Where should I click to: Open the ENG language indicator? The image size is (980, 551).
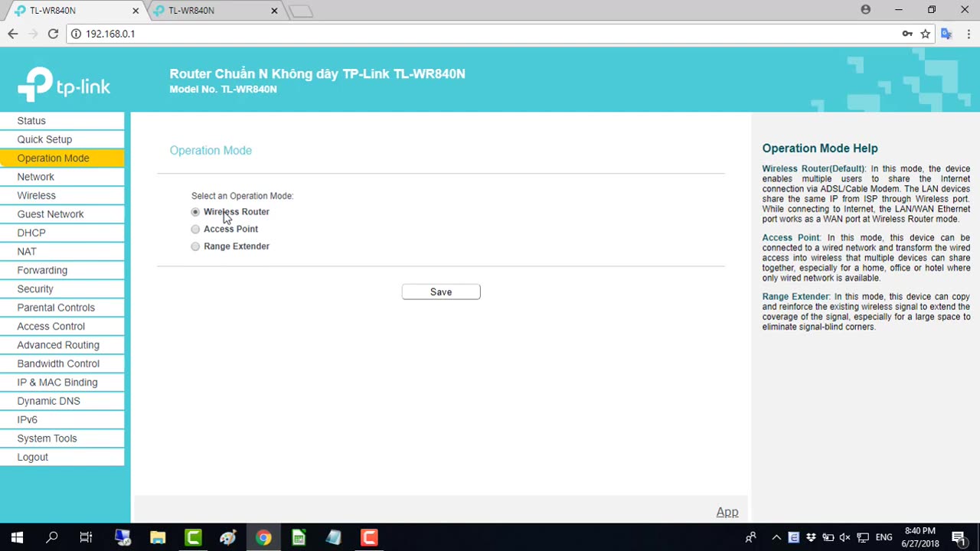(x=884, y=537)
